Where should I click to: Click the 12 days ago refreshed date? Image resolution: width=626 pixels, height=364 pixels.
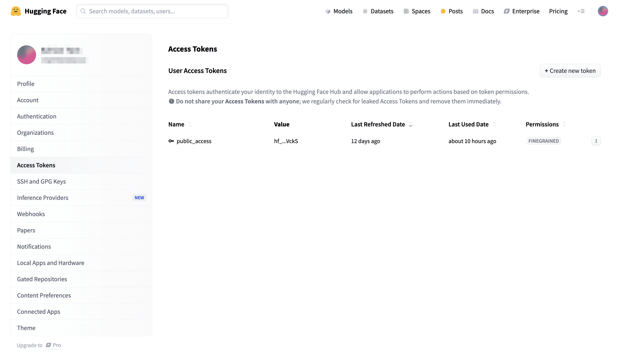[365, 141]
